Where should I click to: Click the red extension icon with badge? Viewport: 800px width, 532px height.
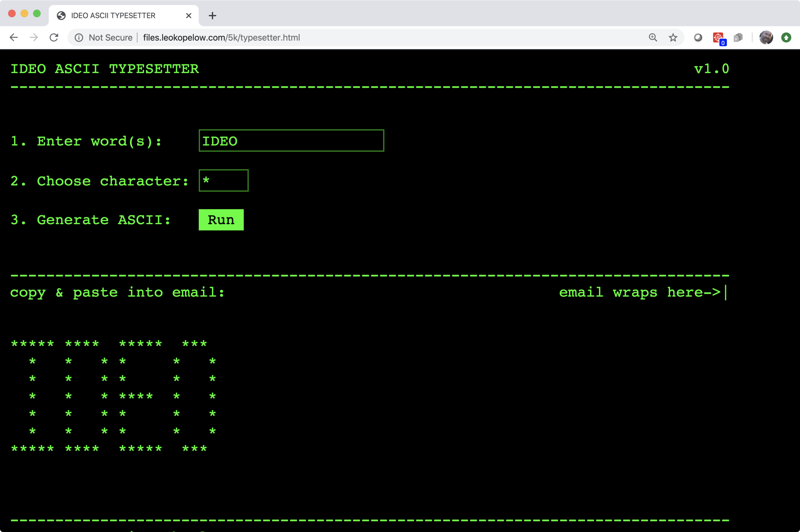point(718,37)
